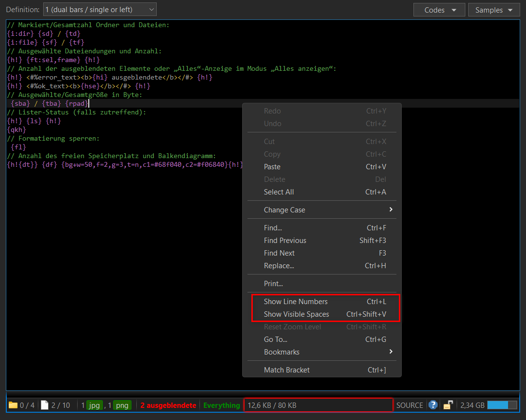Click the '2 / 10' file count
Viewport: 526px width, 420px height.
pyautogui.click(x=61, y=405)
